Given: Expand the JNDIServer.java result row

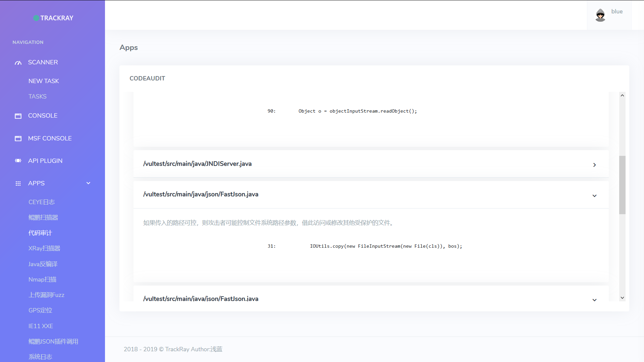Looking at the screenshot, I should (594, 165).
